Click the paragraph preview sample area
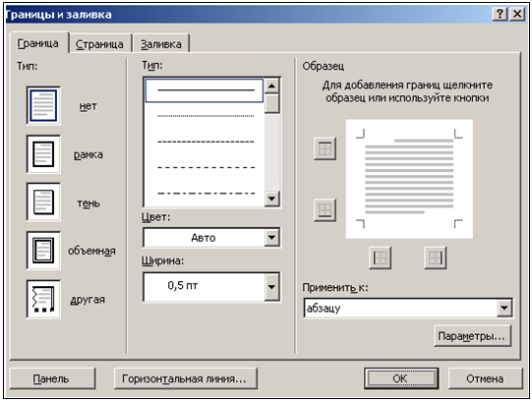The image size is (532, 402). 409,179
